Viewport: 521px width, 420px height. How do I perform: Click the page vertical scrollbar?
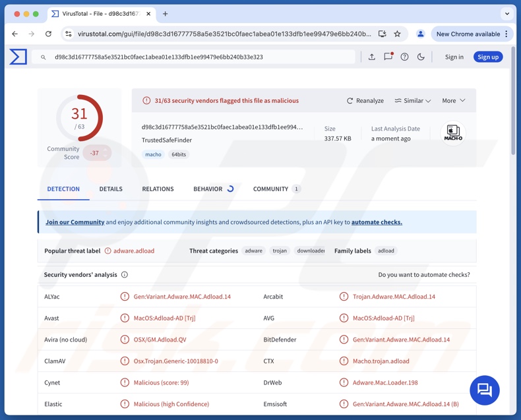pos(513,102)
